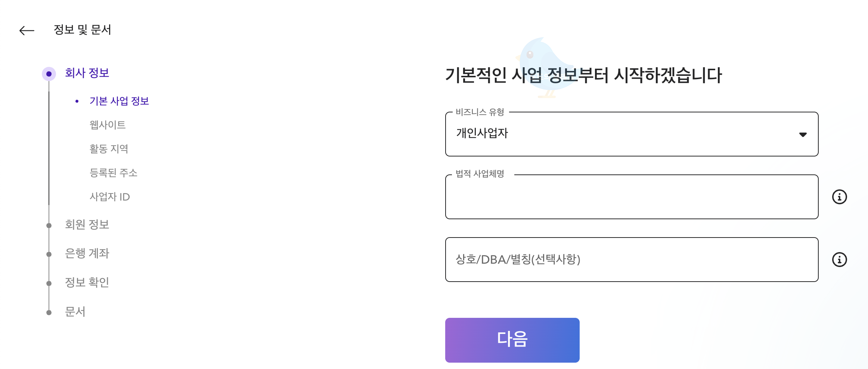Click the info icon beside 상호/DBA/별칭 field

839,260
